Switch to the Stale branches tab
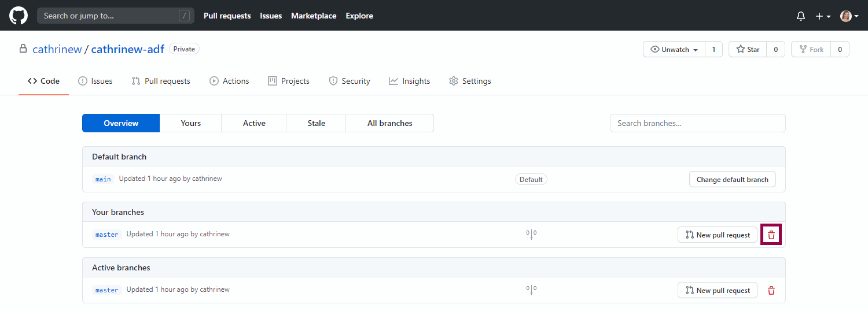This screenshot has height=312, width=868. click(316, 123)
